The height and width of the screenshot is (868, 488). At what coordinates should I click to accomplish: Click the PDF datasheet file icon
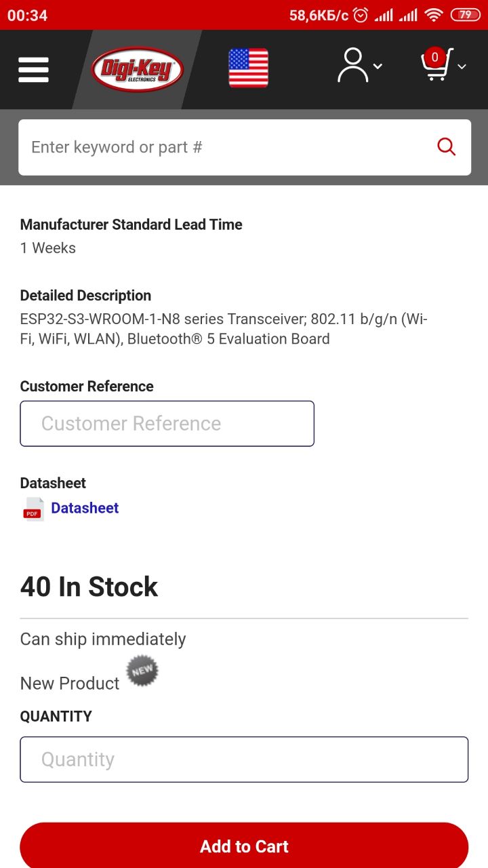pyautogui.click(x=33, y=509)
